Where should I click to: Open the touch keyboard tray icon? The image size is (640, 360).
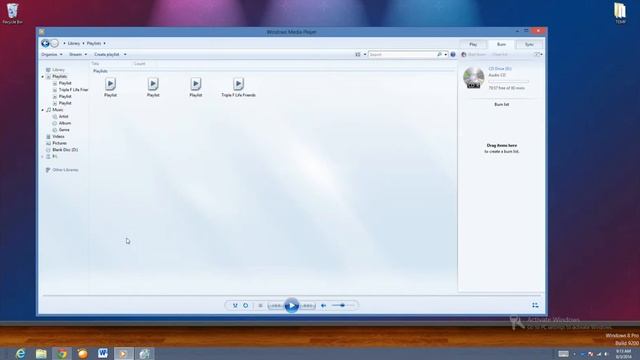tap(563, 354)
